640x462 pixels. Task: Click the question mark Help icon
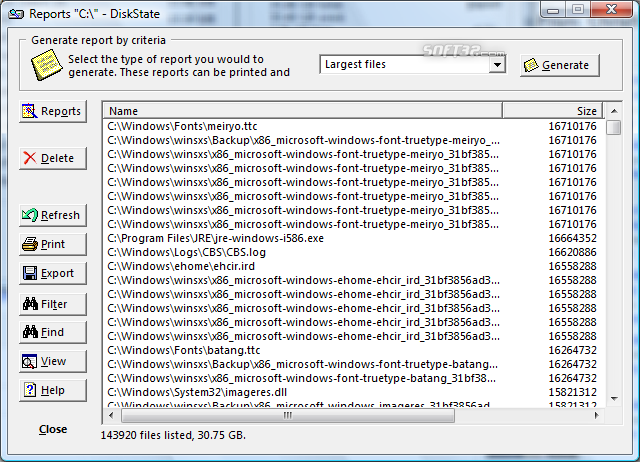[x=30, y=390]
